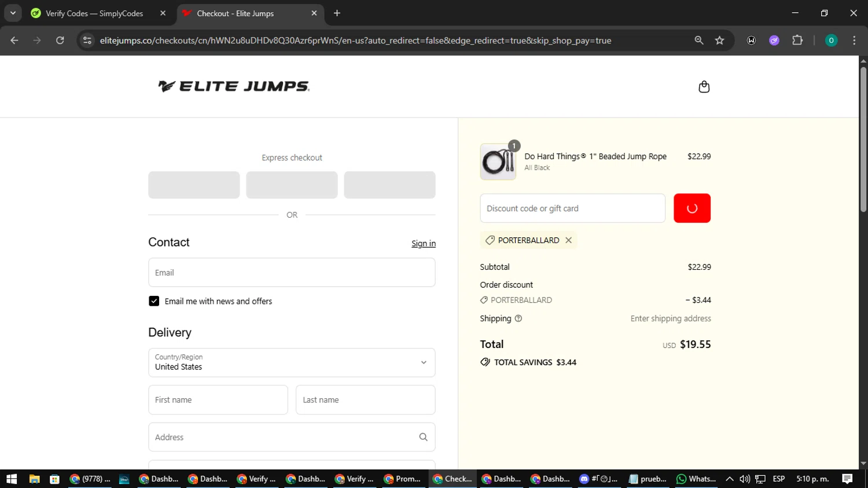Show hidden system tray icons

[x=730, y=479]
